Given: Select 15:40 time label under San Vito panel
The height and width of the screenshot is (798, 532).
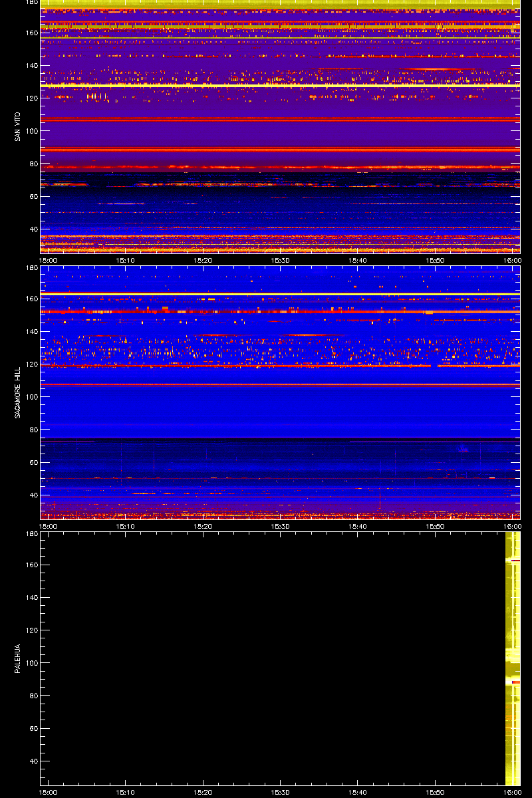Looking at the screenshot, I should coord(358,260).
